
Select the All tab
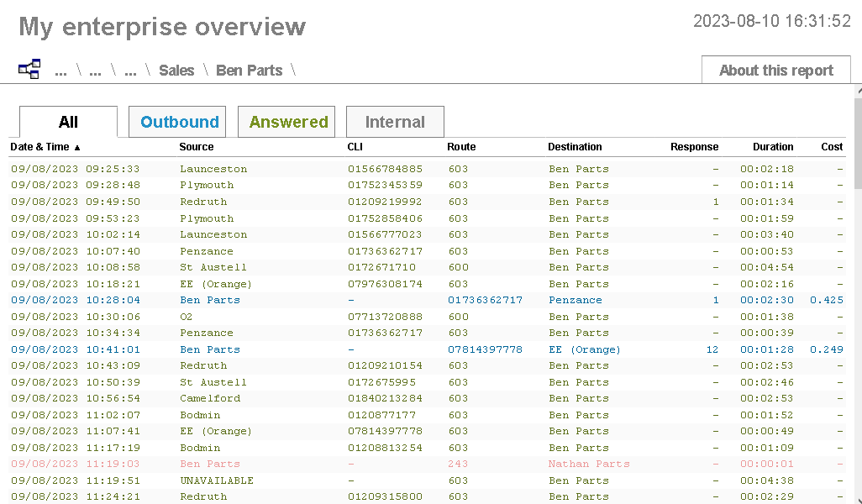(68, 121)
